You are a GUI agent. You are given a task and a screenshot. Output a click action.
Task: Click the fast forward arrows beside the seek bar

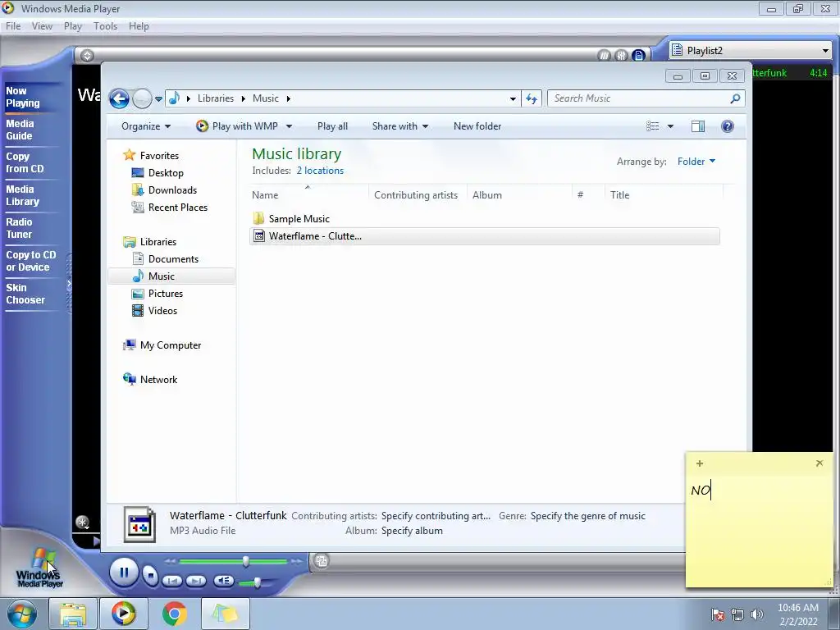pos(296,561)
